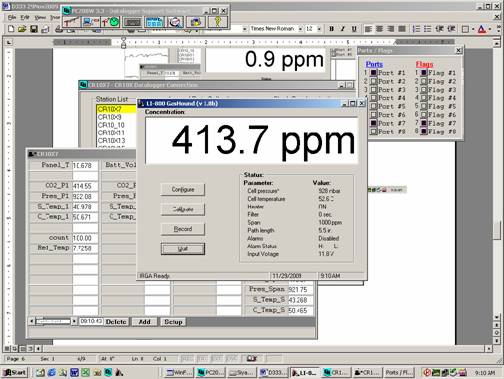Click Decrease Indent in Word toolbar
The image size is (504, 379).
click(439, 29)
